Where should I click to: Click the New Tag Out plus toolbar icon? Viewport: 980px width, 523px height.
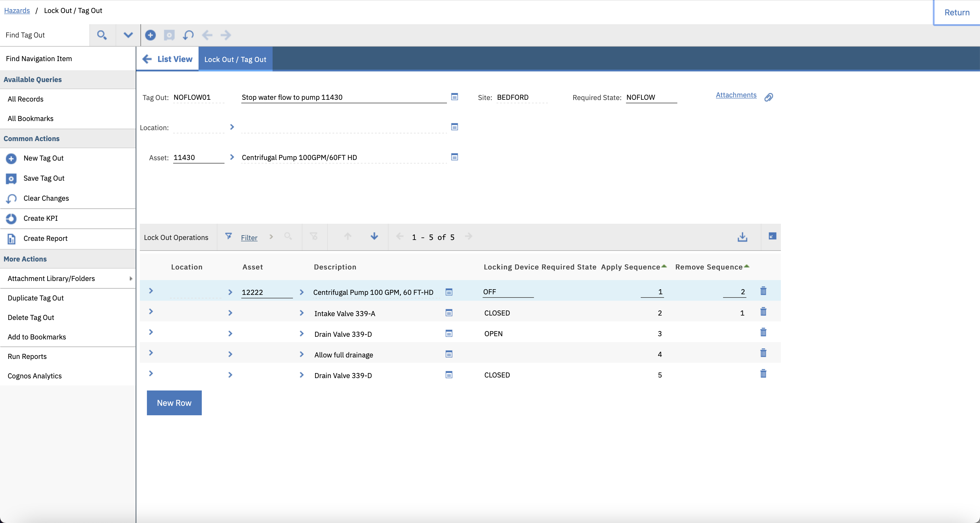(150, 35)
